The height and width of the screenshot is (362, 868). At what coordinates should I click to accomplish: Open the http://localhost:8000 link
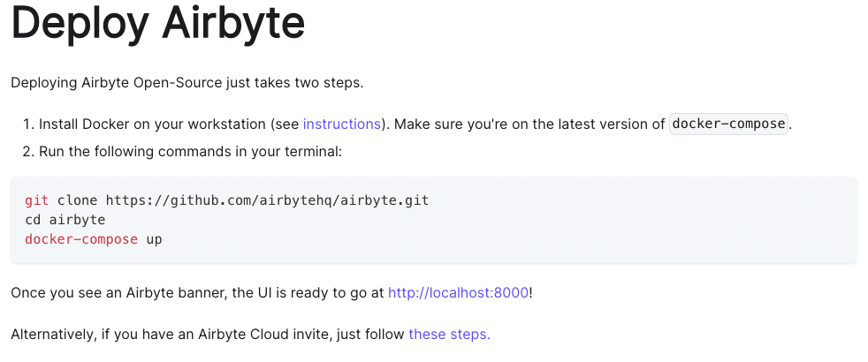coord(459,292)
